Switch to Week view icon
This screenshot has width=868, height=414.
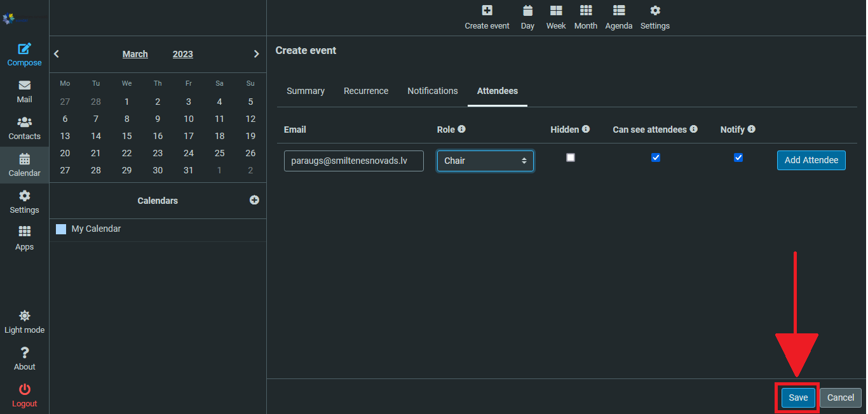click(x=556, y=11)
